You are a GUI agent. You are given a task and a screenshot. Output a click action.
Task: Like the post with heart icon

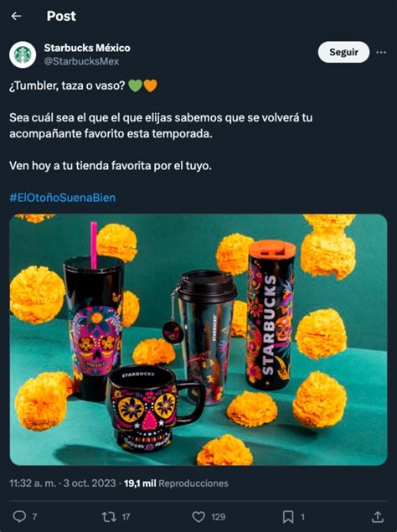pos(198,517)
